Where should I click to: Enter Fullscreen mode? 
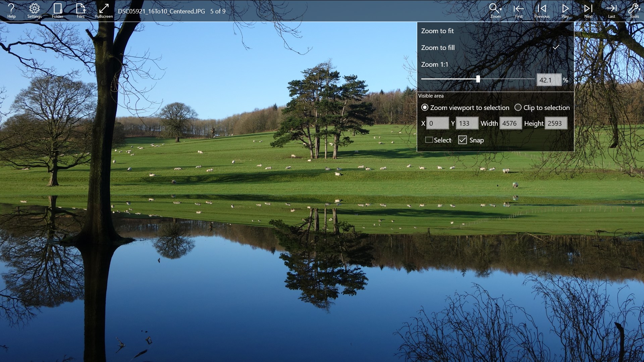click(x=104, y=11)
